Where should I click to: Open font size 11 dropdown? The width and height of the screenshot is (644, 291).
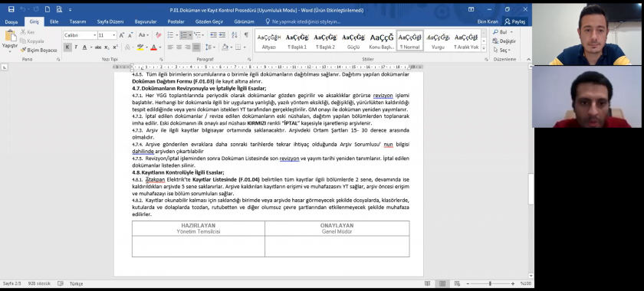coord(113,35)
